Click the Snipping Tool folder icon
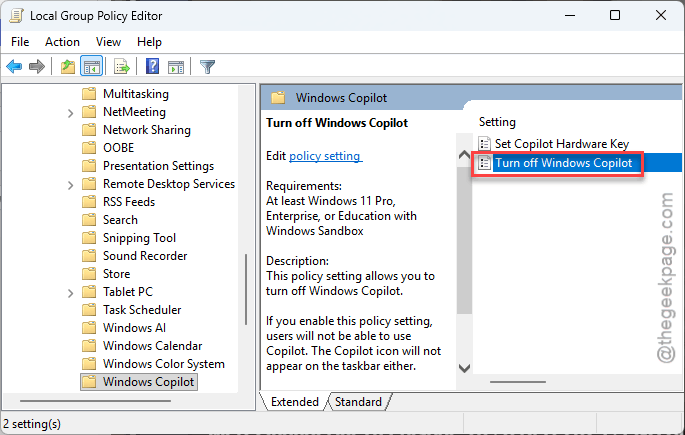This screenshot has width=685, height=435. pos(89,238)
